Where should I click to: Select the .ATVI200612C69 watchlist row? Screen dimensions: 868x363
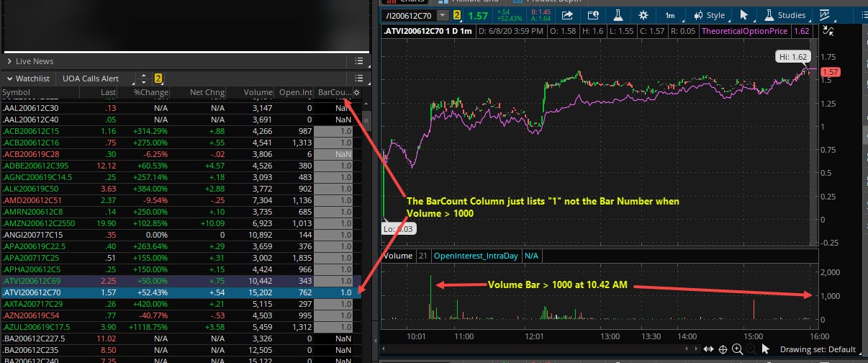click(x=180, y=281)
